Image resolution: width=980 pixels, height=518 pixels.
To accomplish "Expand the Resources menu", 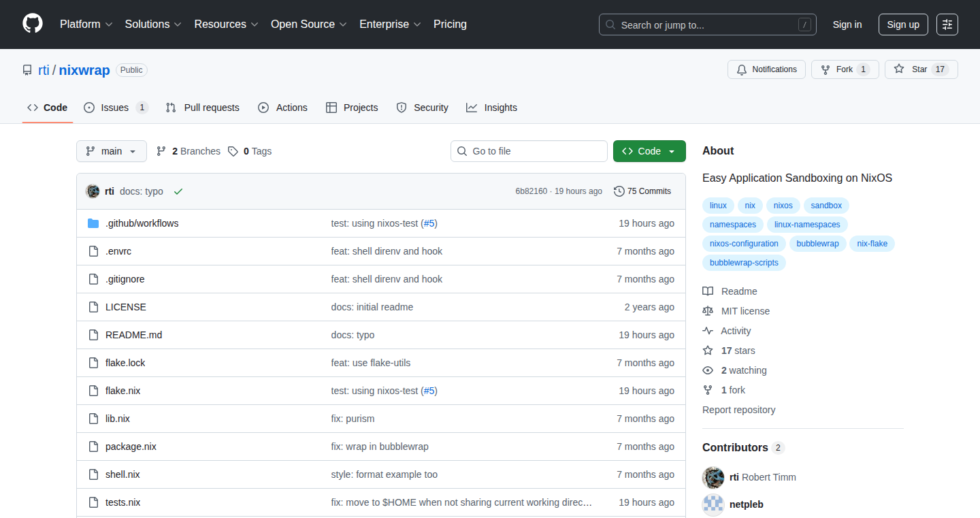I will (x=226, y=24).
